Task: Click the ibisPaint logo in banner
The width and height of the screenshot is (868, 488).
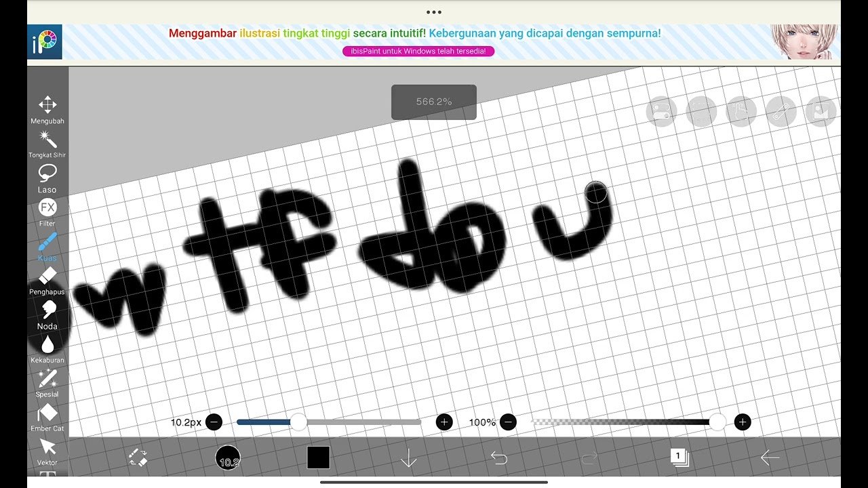Action: click(45, 42)
